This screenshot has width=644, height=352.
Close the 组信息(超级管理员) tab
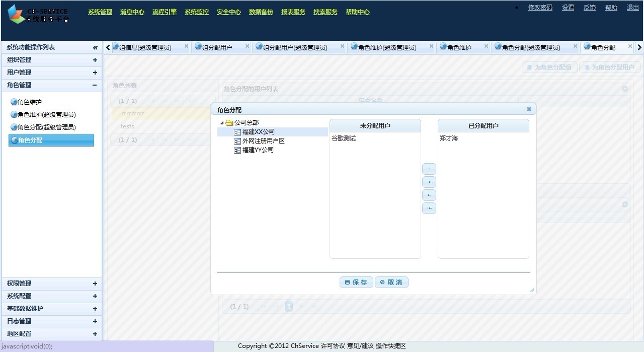point(186,46)
